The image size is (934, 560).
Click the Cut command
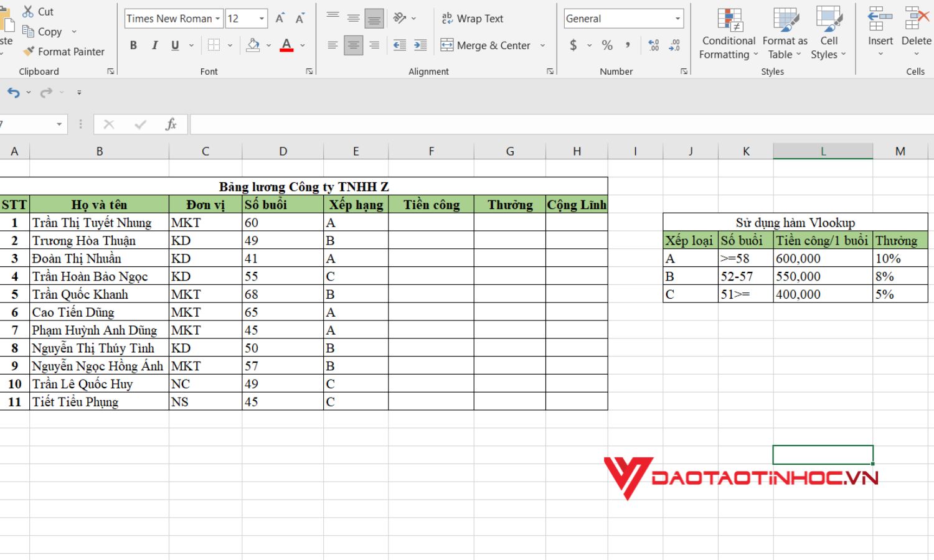[38, 11]
